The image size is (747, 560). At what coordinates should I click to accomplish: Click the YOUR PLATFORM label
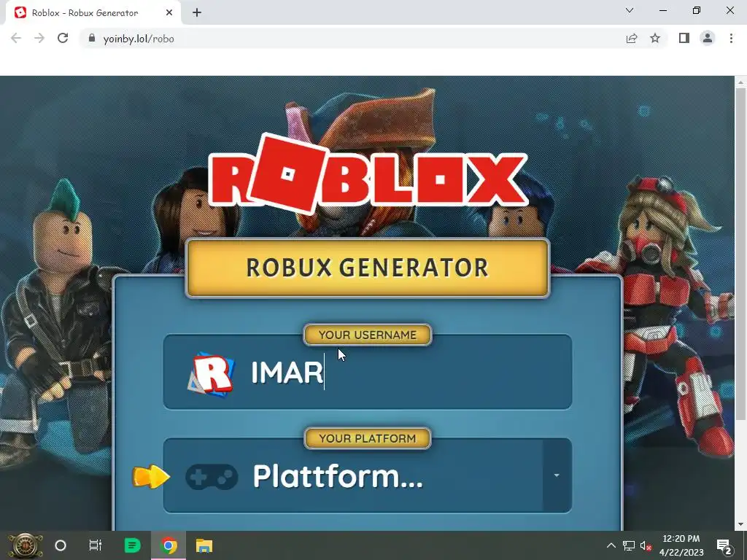pyautogui.click(x=368, y=438)
